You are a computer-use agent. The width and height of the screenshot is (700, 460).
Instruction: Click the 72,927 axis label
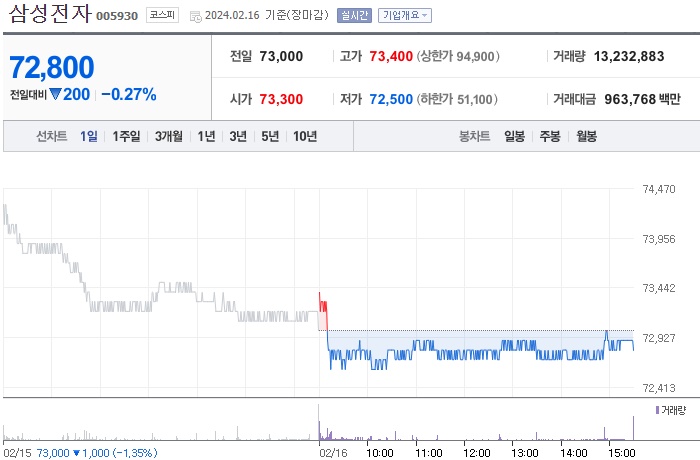tap(659, 338)
